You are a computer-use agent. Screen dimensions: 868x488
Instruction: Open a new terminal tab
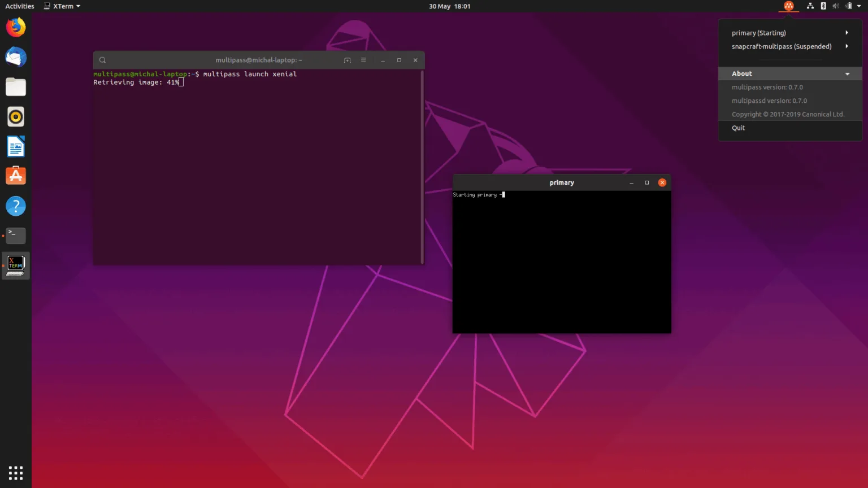coord(347,59)
